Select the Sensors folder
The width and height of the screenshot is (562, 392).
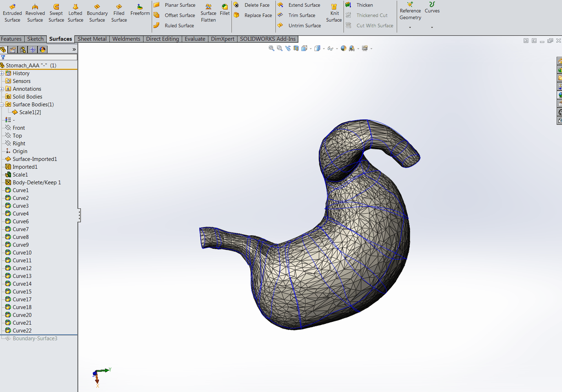(x=18, y=81)
